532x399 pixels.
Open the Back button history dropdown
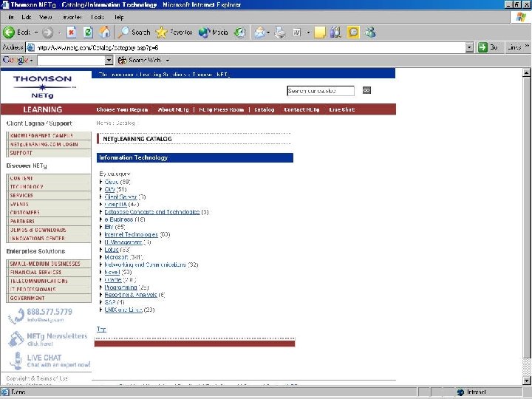pyautogui.click(x=36, y=33)
